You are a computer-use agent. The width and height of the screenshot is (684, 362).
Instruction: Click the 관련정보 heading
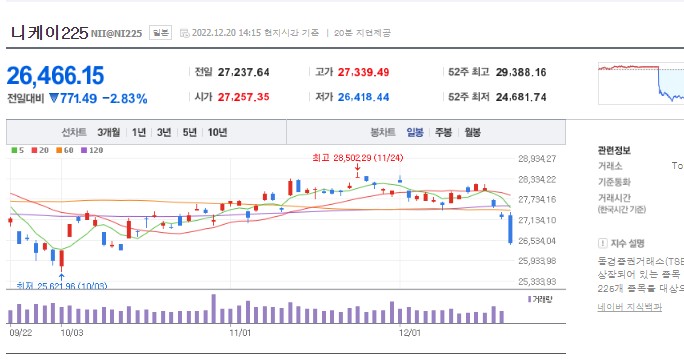pyautogui.click(x=614, y=150)
